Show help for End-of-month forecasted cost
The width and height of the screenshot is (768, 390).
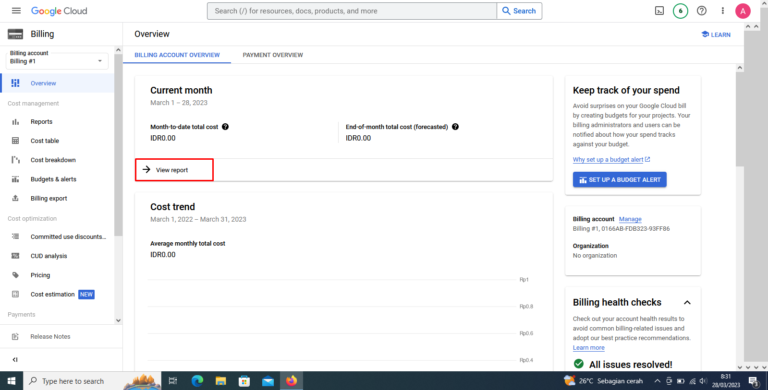(x=455, y=126)
